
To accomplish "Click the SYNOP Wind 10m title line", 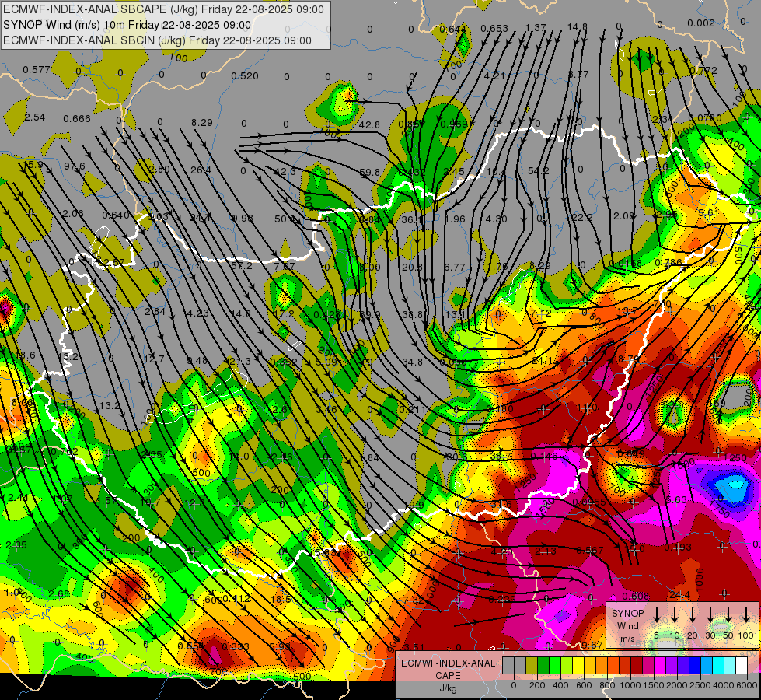I will click(127, 25).
